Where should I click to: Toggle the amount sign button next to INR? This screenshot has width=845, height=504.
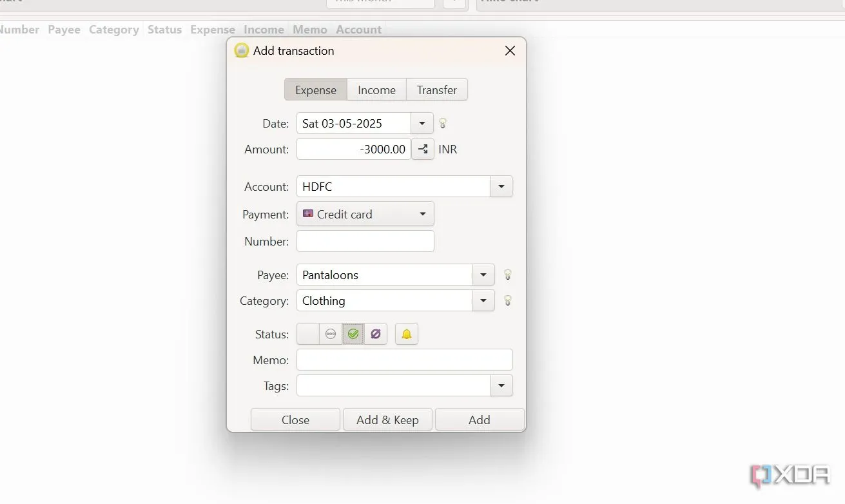click(423, 150)
